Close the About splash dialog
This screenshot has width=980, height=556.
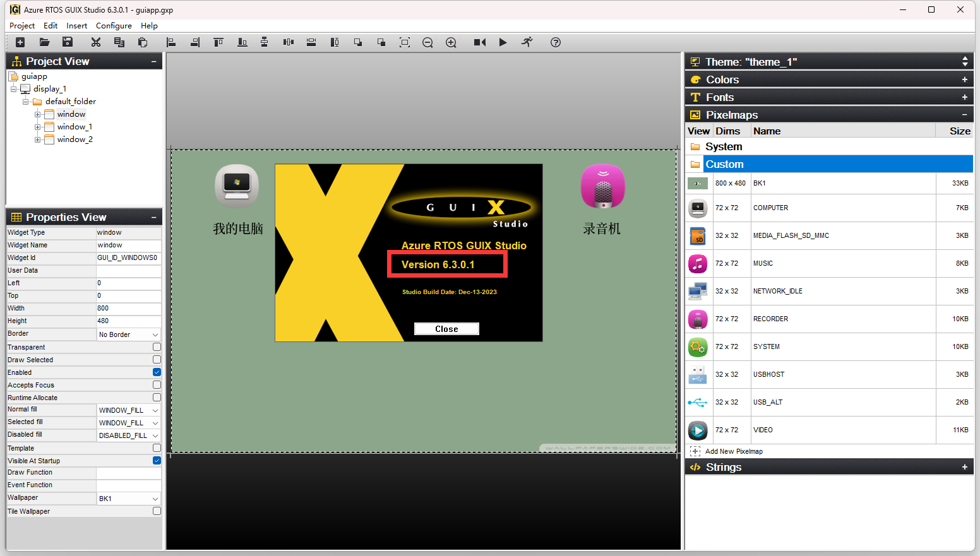click(446, 329)
